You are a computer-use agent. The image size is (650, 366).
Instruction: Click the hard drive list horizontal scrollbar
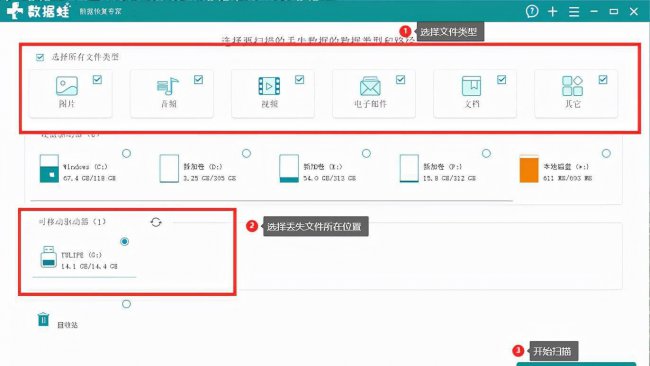(x=272, y=201)
